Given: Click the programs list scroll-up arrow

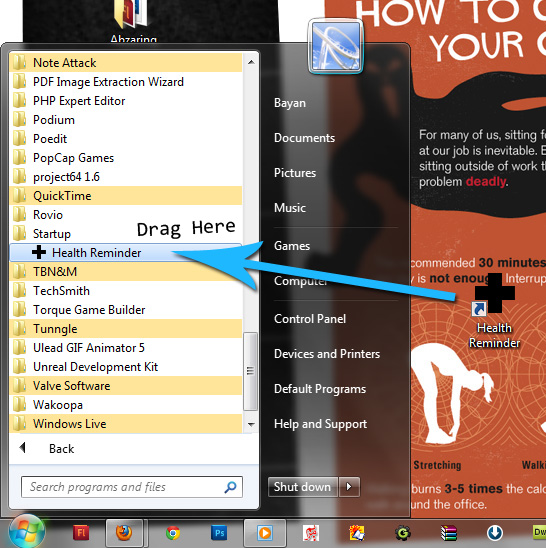Looking at the screenshot, I should (251, 63).
